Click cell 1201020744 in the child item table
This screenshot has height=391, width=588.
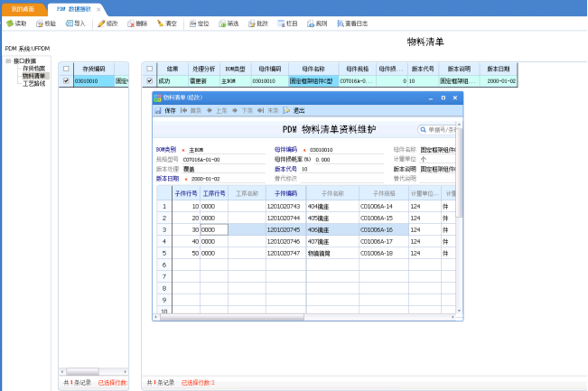coord(285,219)
